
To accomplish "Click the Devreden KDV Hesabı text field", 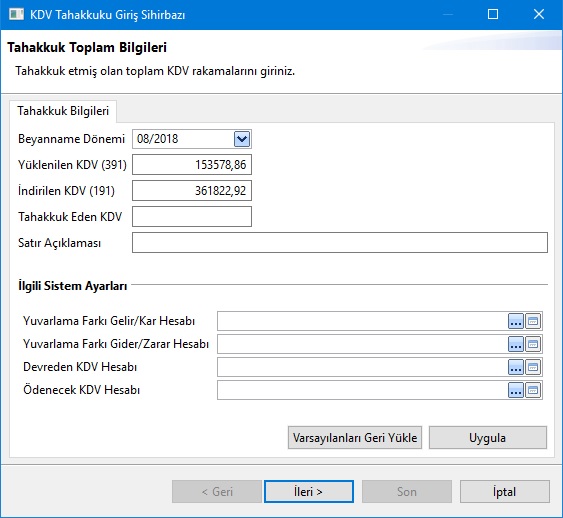I will click(362, 367).
